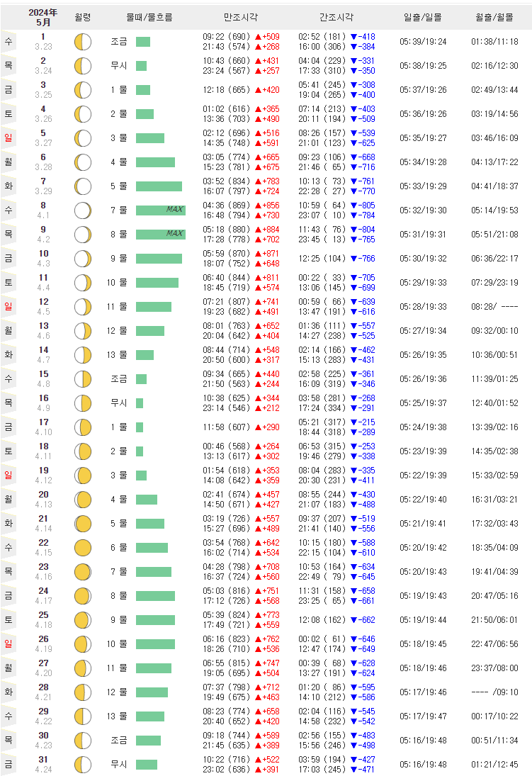Click high tide entry 11:58 (607)
The image size is (532, 776).
(x=226, y=427)
